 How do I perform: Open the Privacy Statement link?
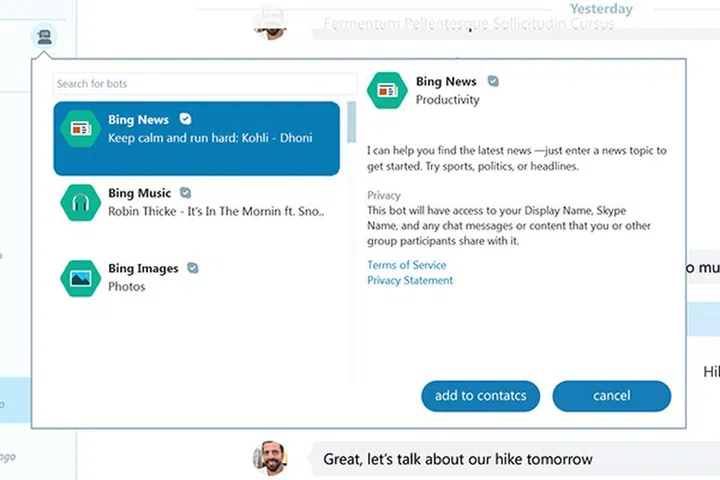coord(410,281)
